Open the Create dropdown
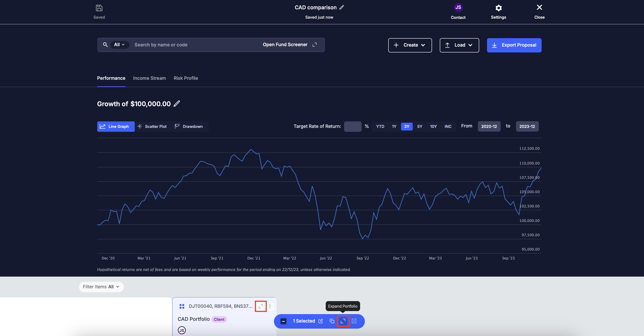 pos(410,45)
